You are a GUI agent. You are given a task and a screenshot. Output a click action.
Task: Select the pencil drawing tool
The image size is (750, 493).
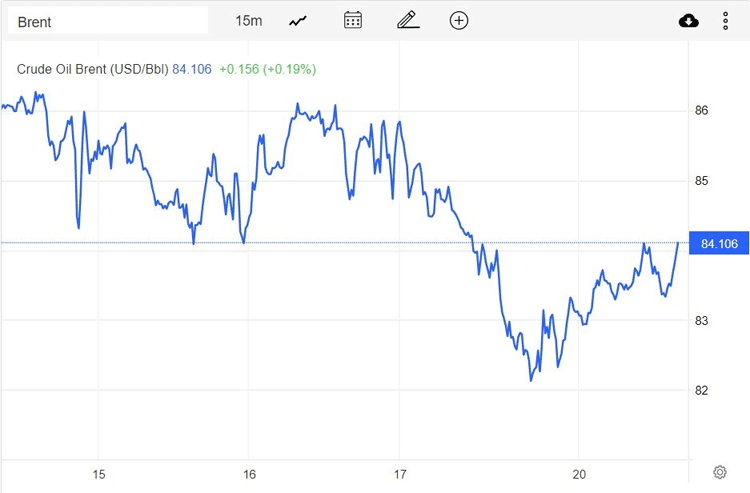pyautogui.click(x=406, y=21)
